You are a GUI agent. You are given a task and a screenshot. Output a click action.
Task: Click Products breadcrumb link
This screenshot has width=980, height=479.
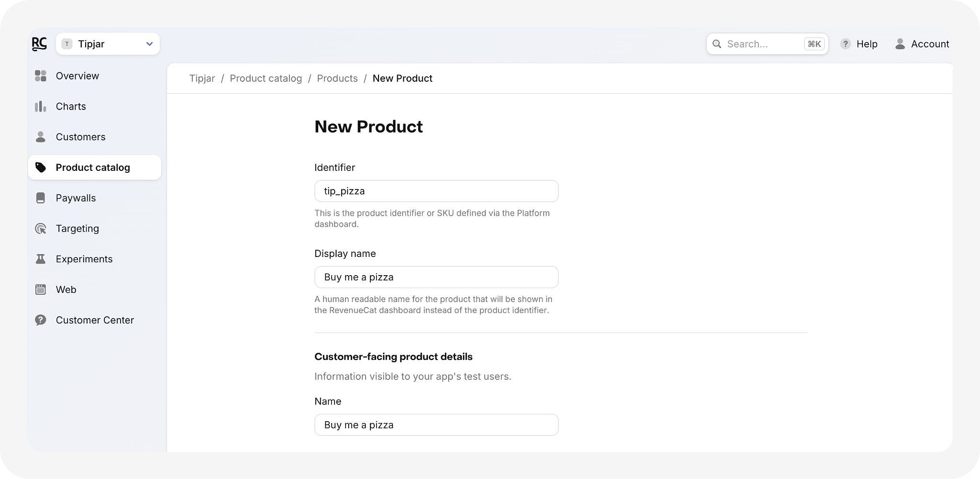[337, 78]
